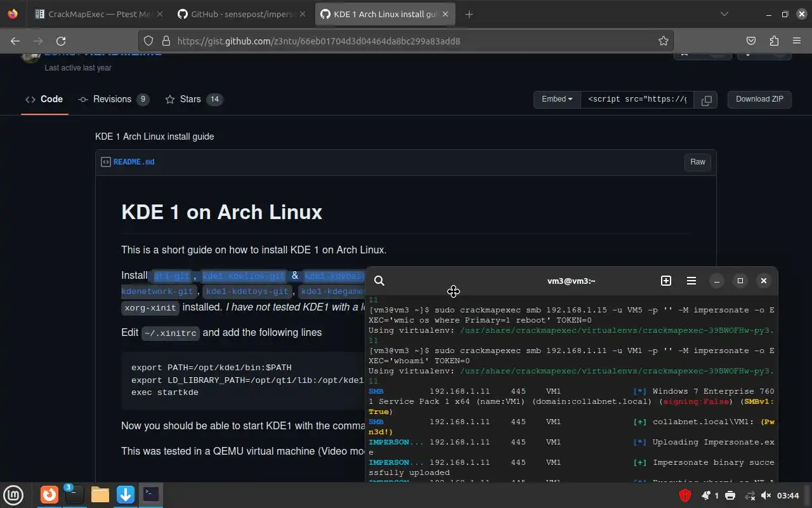Reload the gist page
Image resolution: width=812 pixels, height=508 pixels.
(61, 41)
